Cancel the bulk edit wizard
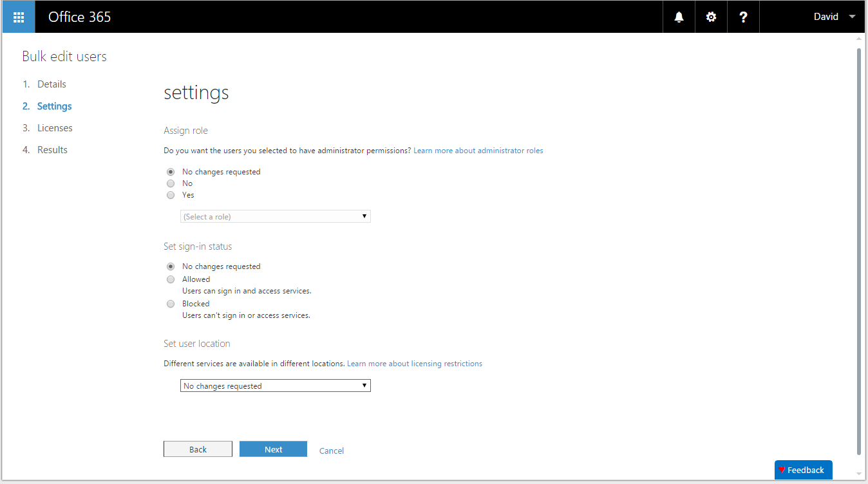Image resolution: width=868 pixels, height=484 pixels. tap(332, 451)
